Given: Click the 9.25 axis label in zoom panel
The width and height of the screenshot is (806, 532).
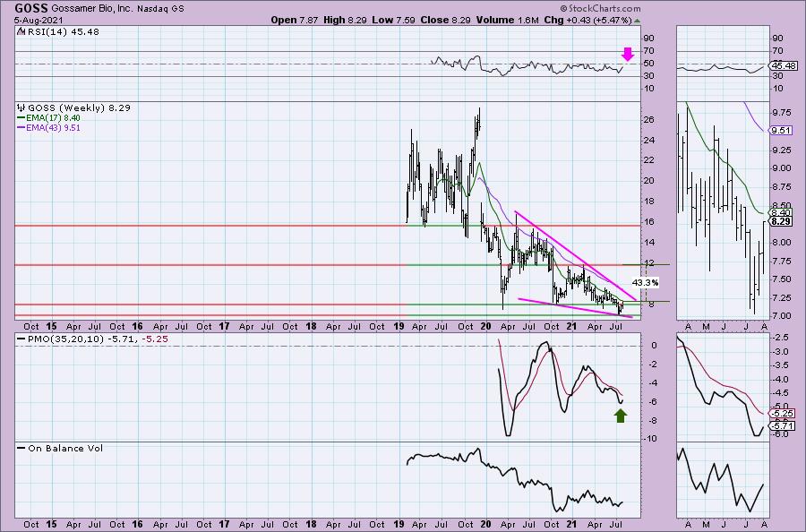Looking at the screenshot, I should (781, 150).
